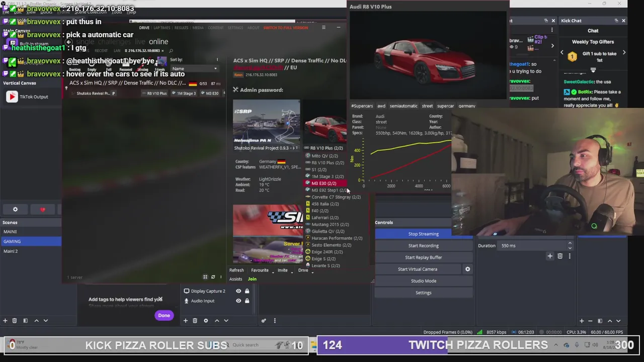644x362 pixels.
Task: Increase transition Duration with stepper
Action: 570,244
